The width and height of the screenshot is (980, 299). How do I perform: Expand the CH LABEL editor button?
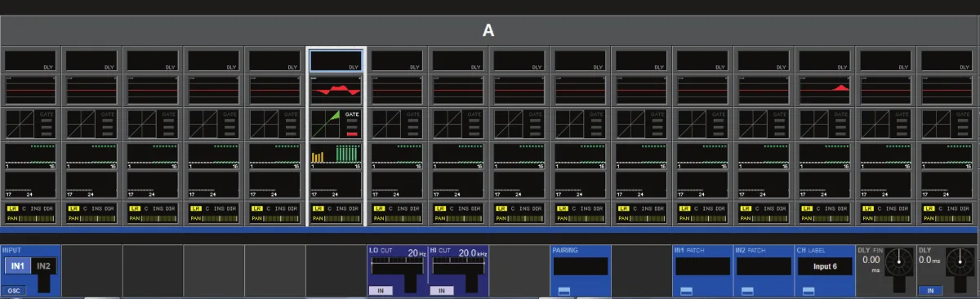point(808,291)
